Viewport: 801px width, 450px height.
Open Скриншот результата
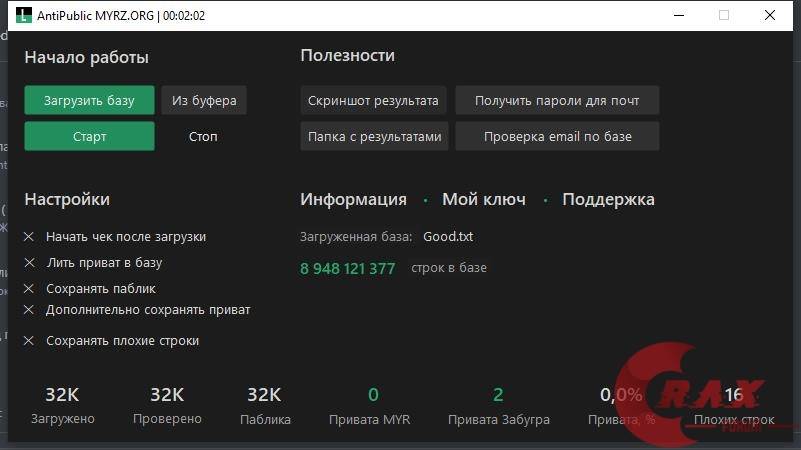(373, 100)
